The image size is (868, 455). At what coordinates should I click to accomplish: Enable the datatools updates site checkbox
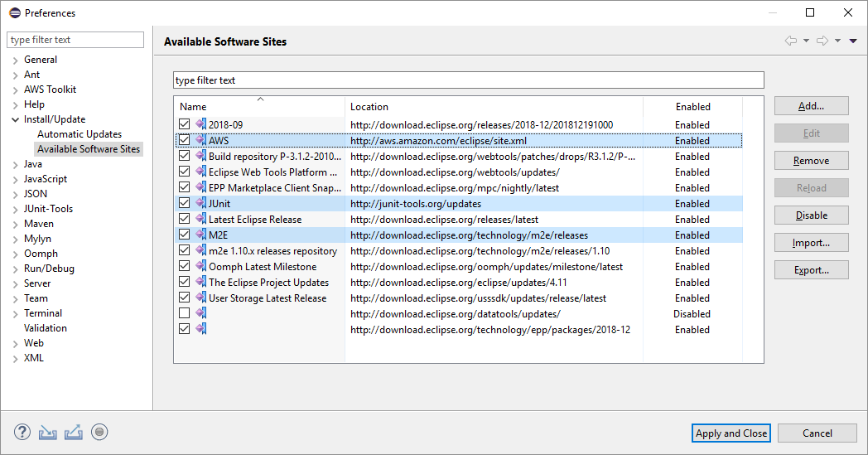click(185, 314)
